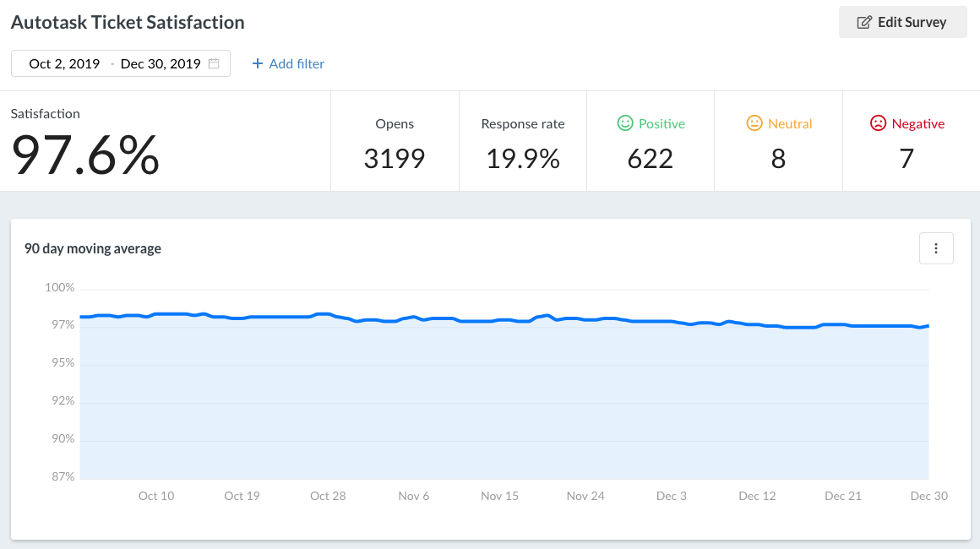Click the plus icon beside Add filter
The height and width of the screenshot is (549, 980).
pyautogui.click(x=257, y=63)
